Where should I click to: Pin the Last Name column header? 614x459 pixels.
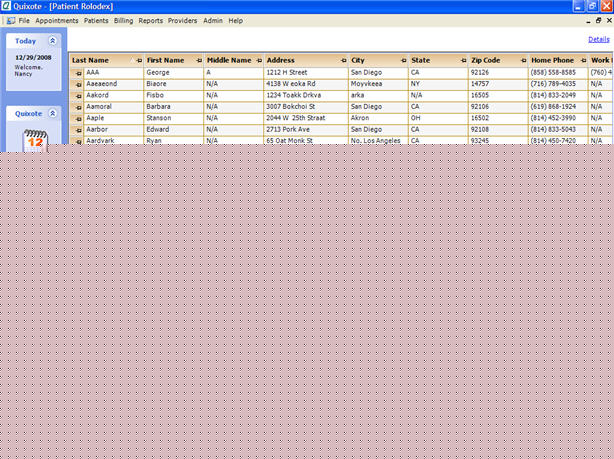coord(139,61)
